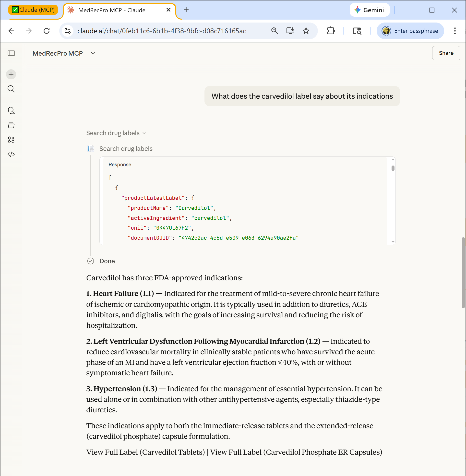Open the Projects icon in sidebar
Viewport: 466px width, 476px height.
pos(11,125)
